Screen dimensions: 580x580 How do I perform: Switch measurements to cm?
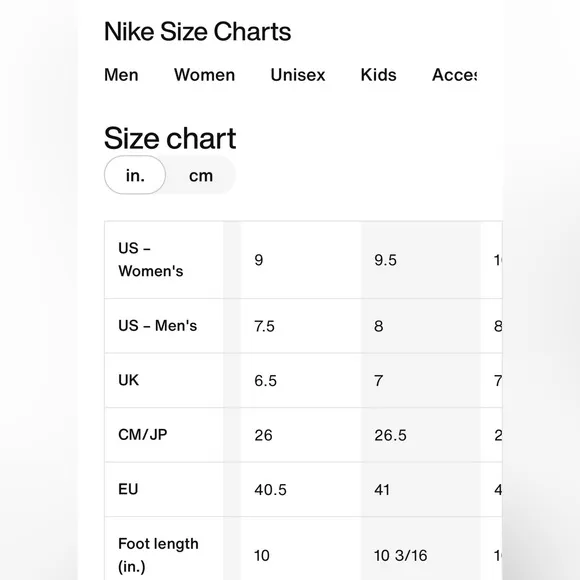click(x=201, y=175)
